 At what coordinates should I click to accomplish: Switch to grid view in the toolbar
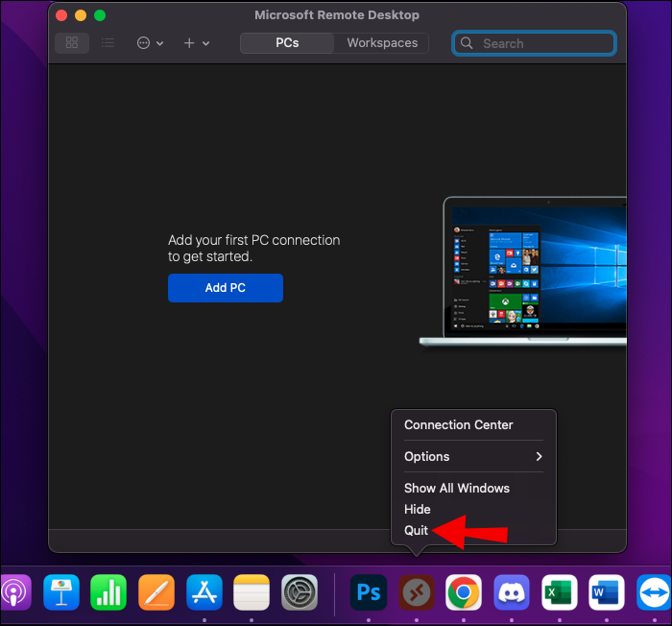(72, 43)
